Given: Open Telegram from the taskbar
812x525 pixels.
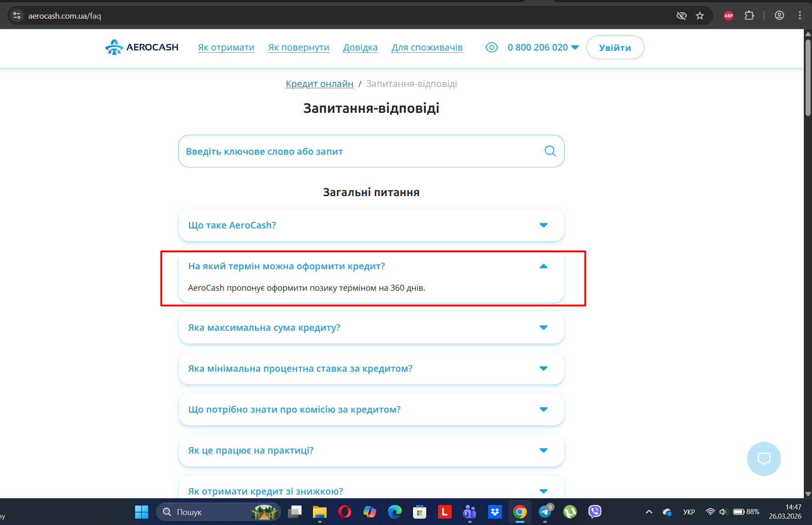Looking at the screenshot, I should point(545,512).
